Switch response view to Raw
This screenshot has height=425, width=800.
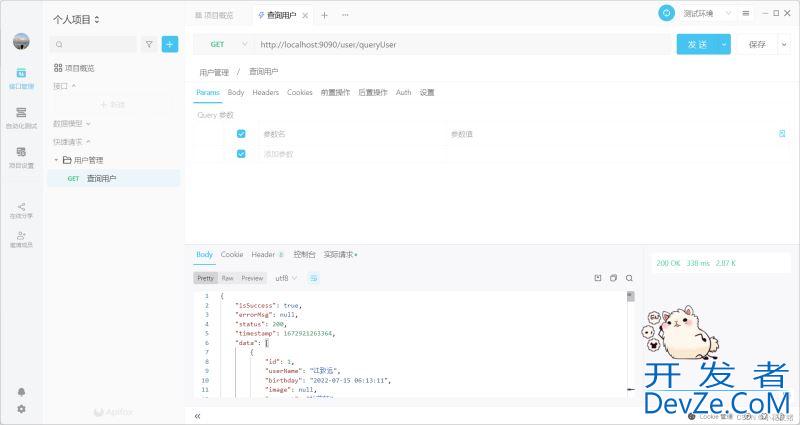(x=227, y=278)
